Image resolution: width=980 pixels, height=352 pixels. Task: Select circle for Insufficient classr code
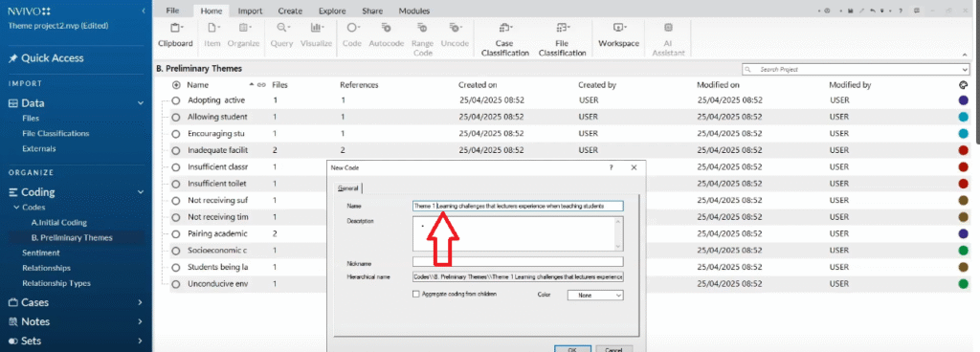[176, 167]
